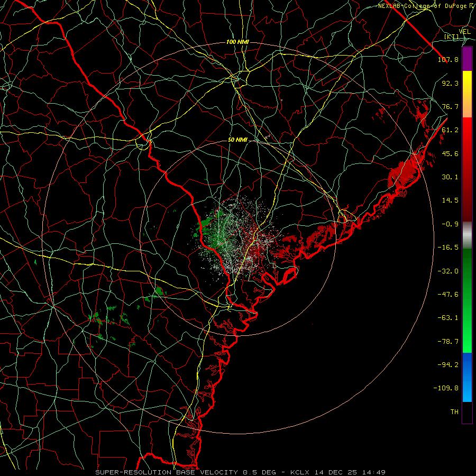Click the VEL legend title
The width and height of the screenshot is (476, 476).
464,32
